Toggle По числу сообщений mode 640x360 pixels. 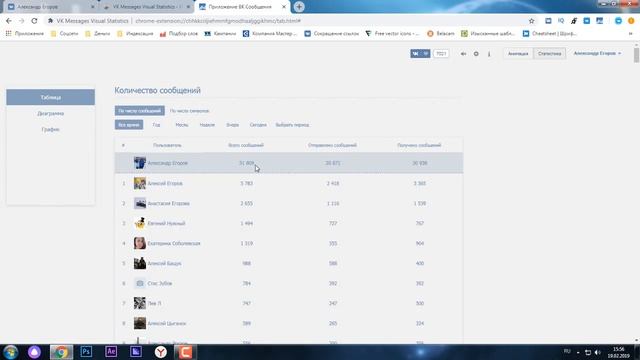click(x=140, y=111)
